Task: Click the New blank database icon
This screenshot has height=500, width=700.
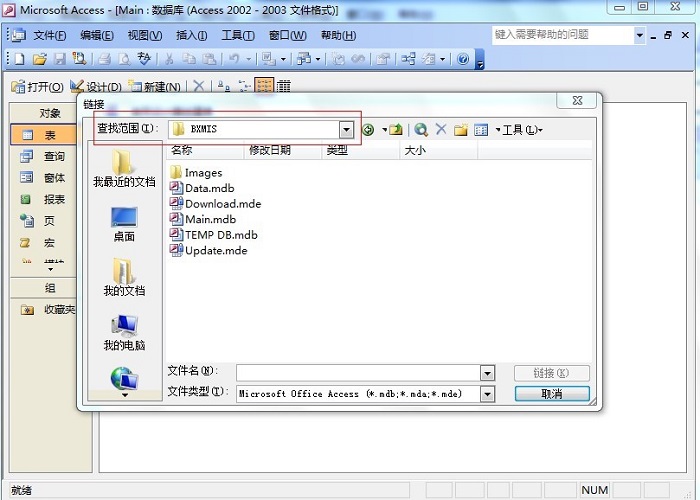Action: click(x=19, y=59)
